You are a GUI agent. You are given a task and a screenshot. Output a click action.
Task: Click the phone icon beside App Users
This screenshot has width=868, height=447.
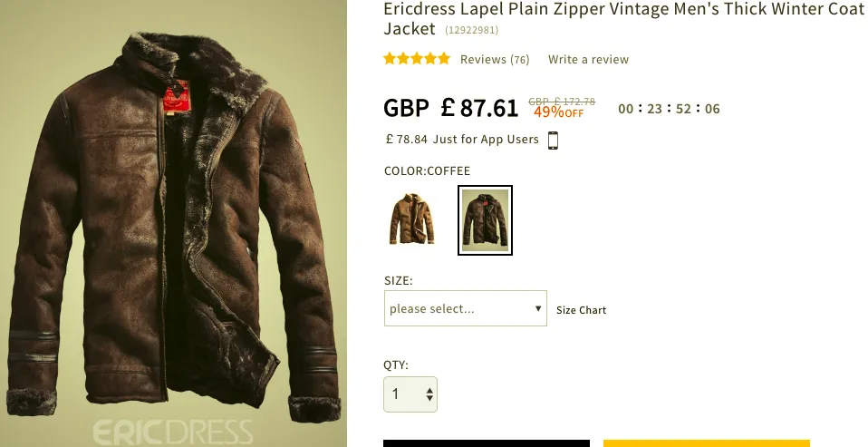click(553, 140)
